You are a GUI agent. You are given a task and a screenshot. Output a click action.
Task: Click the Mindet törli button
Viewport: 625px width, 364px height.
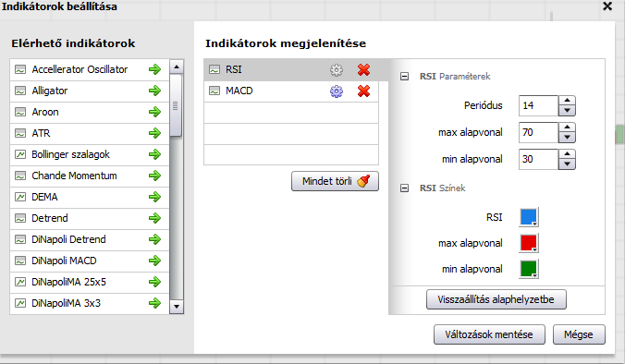point(335,181)
